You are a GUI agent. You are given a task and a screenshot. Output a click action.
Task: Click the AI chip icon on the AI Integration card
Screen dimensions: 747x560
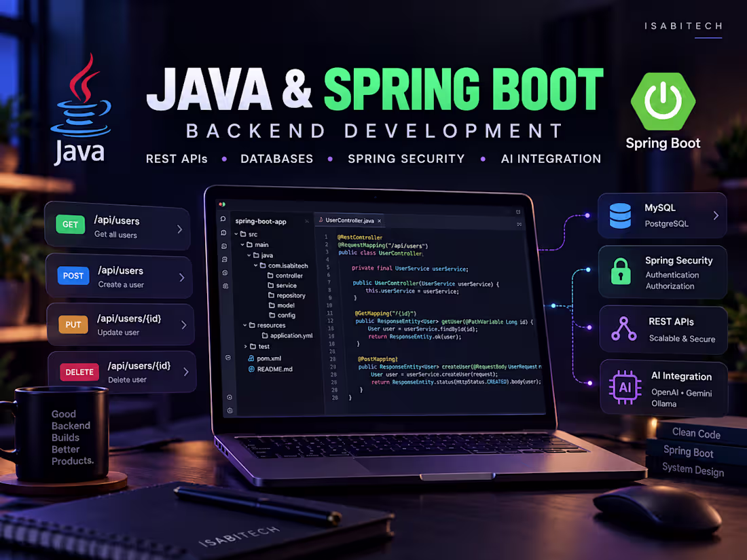tap(625, 387)
